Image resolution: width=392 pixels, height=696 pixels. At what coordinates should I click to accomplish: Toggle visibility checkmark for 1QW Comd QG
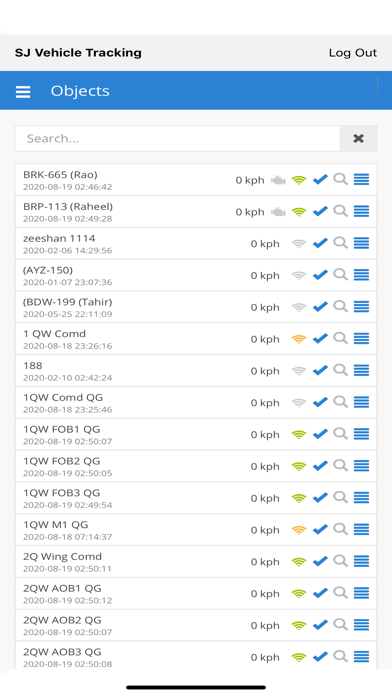coord(320,402)
